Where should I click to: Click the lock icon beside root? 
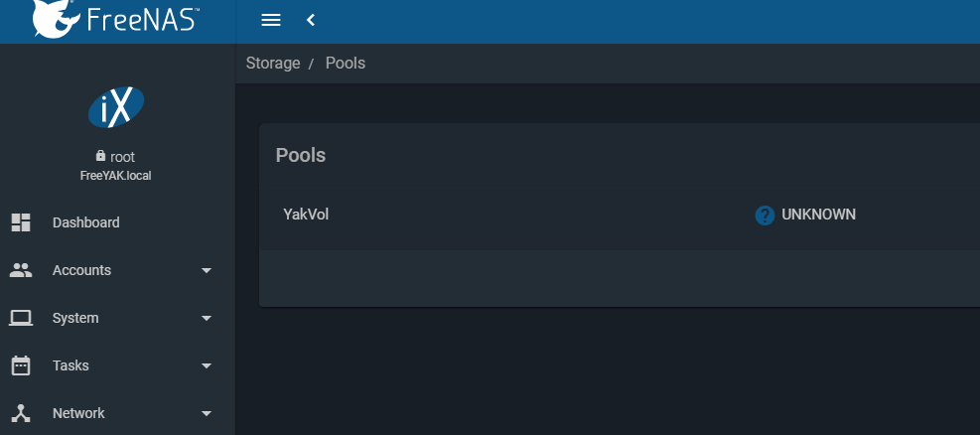[x=100, y=156]
